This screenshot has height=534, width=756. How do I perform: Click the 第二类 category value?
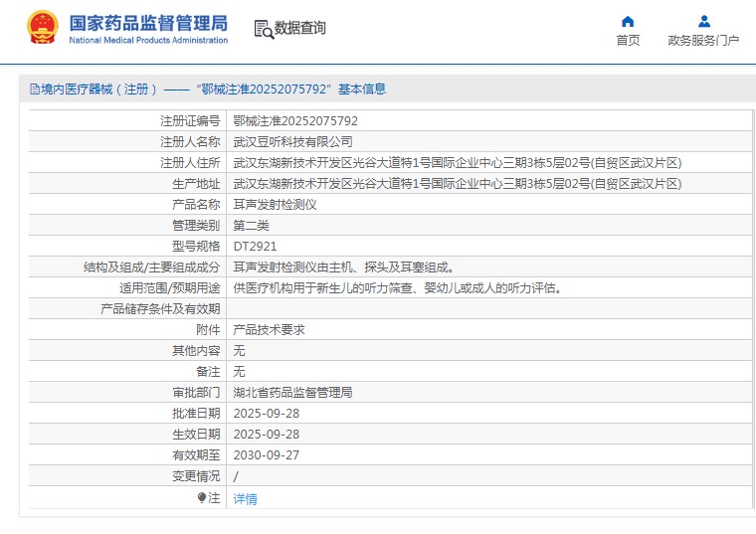pos(252,226)
